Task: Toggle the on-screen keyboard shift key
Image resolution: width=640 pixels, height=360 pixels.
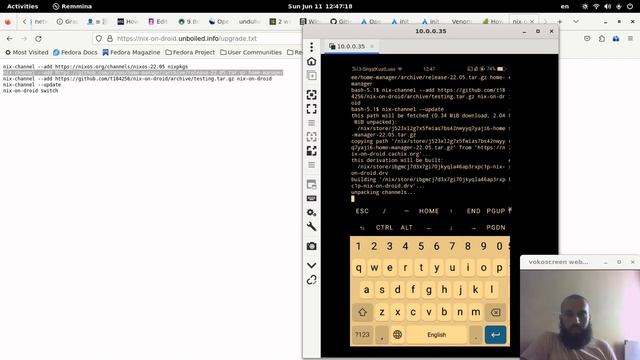Action: pos(362,312)
